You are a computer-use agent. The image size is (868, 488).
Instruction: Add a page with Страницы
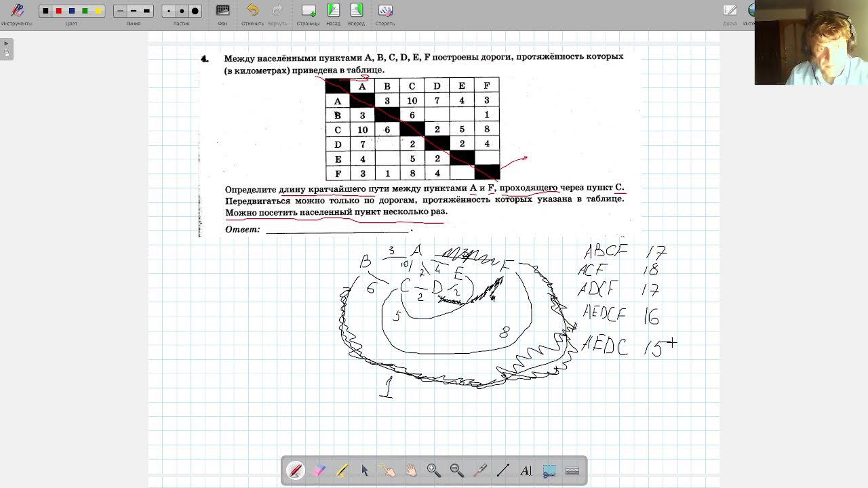click(308, 14)
